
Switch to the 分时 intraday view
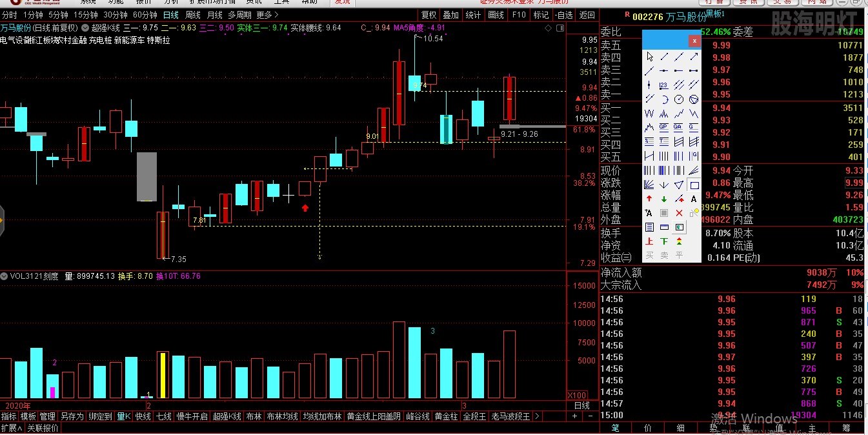point(10,15)
